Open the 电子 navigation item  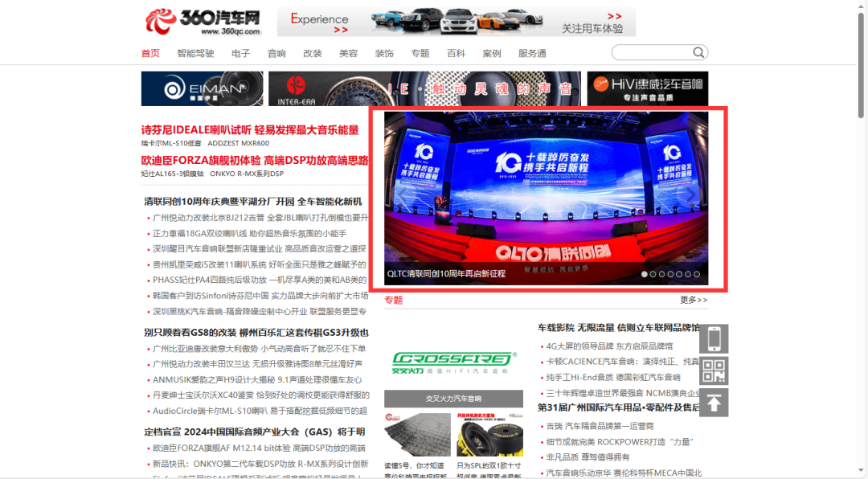point(241,53)
